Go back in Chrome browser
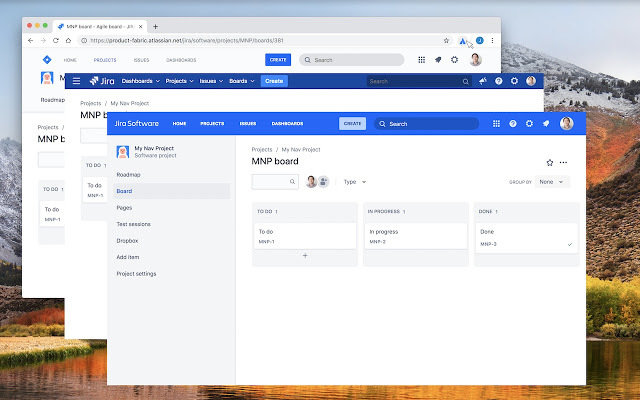The height and width of the screenshot is (400, 640). [31, 40]
